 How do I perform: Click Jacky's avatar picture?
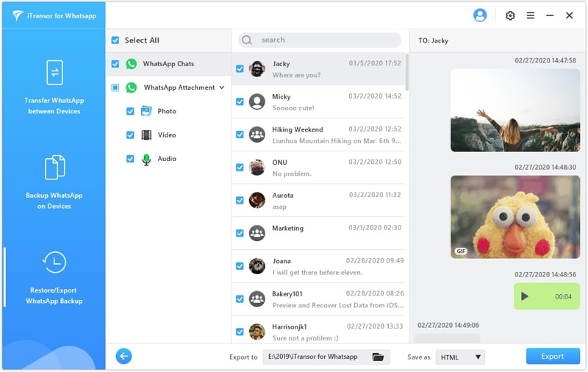click(x=257, y=69)
